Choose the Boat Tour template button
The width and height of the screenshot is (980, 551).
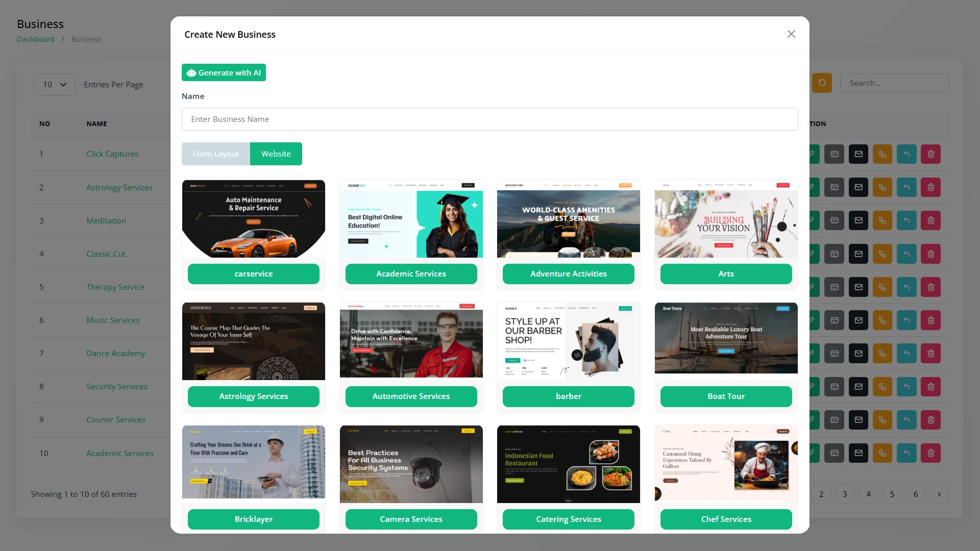click(726, 396)
